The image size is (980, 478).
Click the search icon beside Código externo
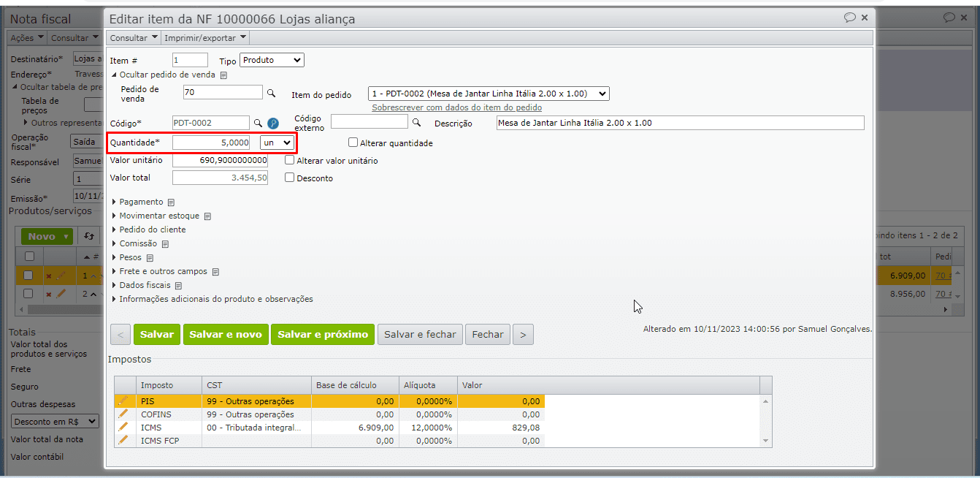(x=417, y=122)
